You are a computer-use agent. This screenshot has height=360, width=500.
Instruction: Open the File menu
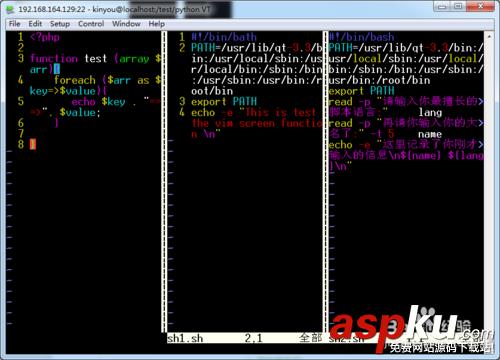click(14, 24)
